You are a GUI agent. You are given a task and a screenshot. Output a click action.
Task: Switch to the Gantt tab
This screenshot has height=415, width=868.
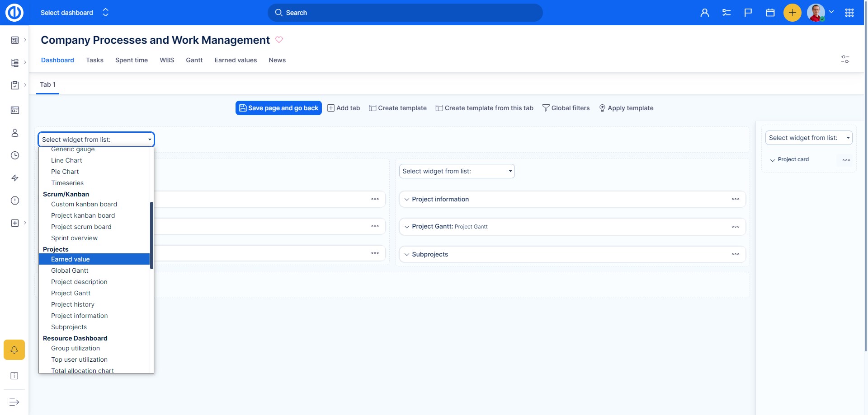point(194,60)
